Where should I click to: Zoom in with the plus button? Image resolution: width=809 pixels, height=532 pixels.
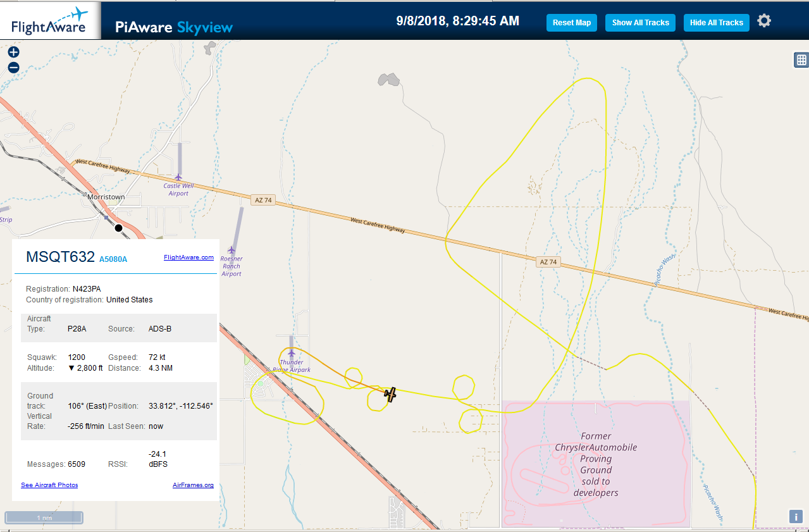[x=14, y=53]
